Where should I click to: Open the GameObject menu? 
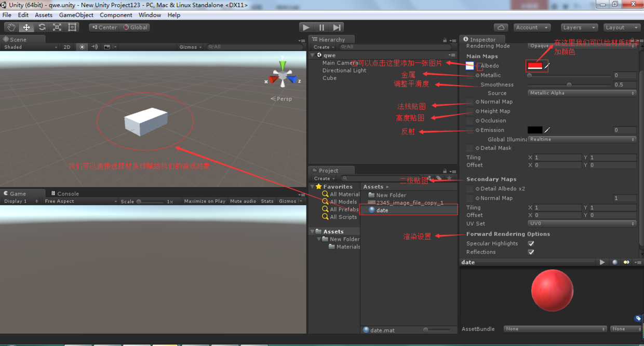76,15
